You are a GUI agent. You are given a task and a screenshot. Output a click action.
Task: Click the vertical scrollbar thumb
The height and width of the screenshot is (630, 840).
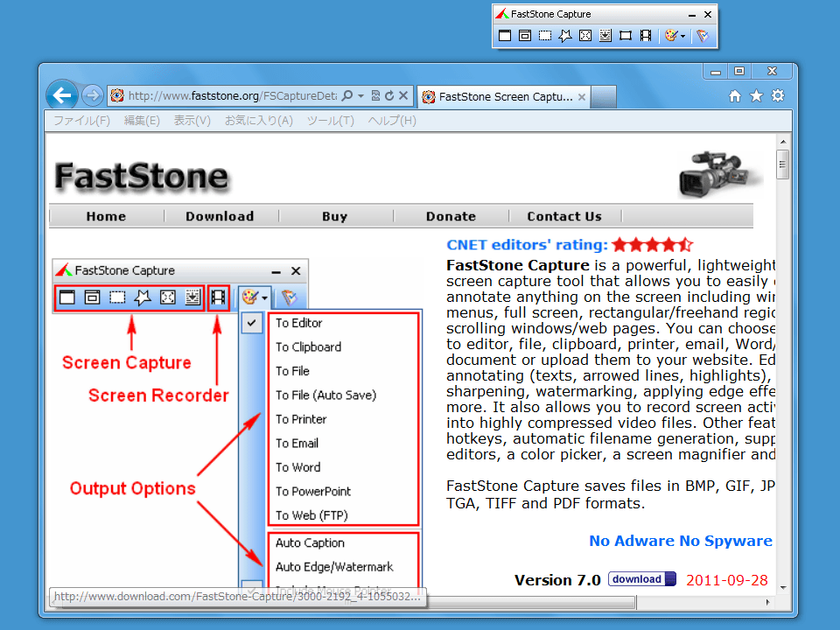coord(783,164)
